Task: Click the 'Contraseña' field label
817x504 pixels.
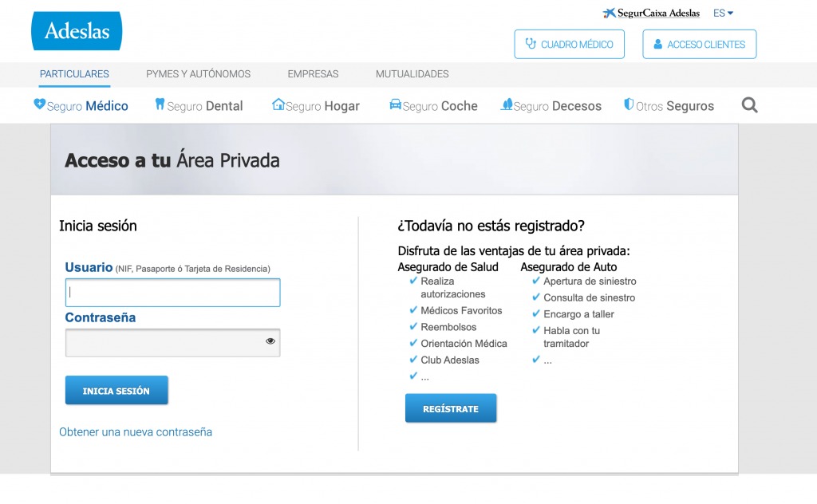Action: [100, 317]
